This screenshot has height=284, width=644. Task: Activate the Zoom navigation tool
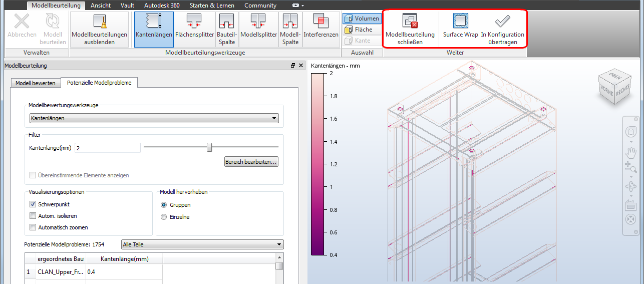pyautogui.click(x=630, y=167)
